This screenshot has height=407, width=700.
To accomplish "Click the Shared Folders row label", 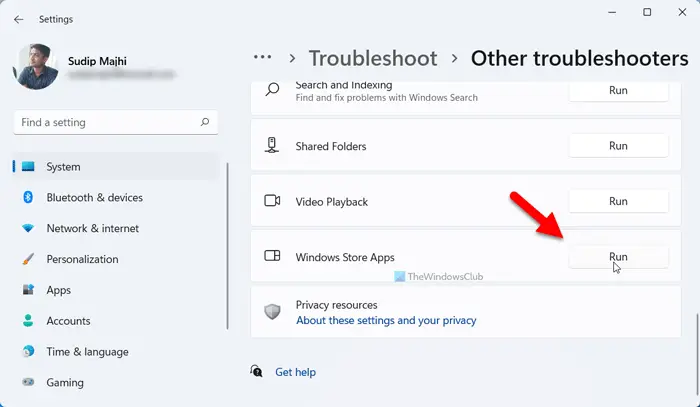I will [x=331, y=146].
